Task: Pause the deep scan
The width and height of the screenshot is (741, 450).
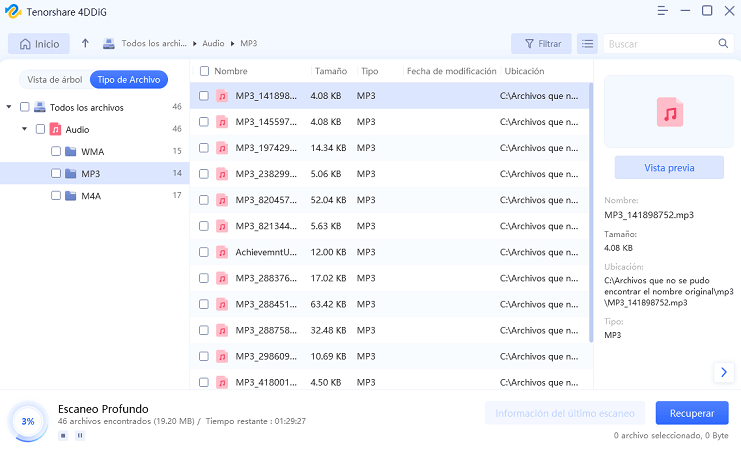Action: (x=79, y=435)
